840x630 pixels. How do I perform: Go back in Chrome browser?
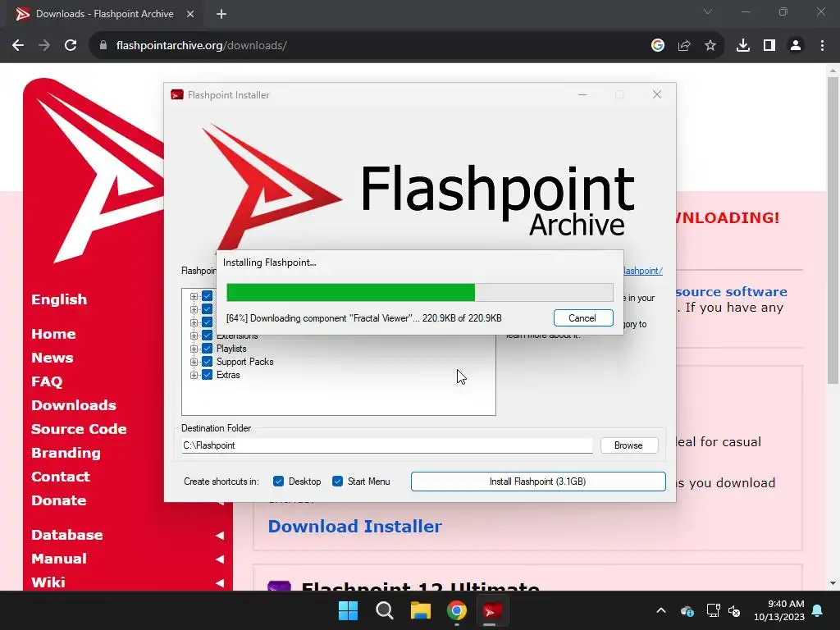point(18,46)
